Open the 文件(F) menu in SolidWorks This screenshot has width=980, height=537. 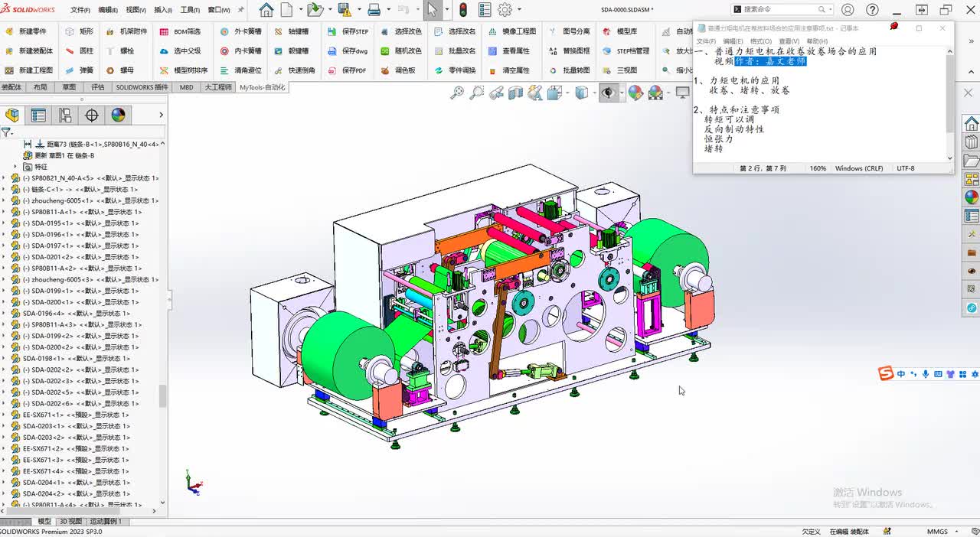[80, 10]
